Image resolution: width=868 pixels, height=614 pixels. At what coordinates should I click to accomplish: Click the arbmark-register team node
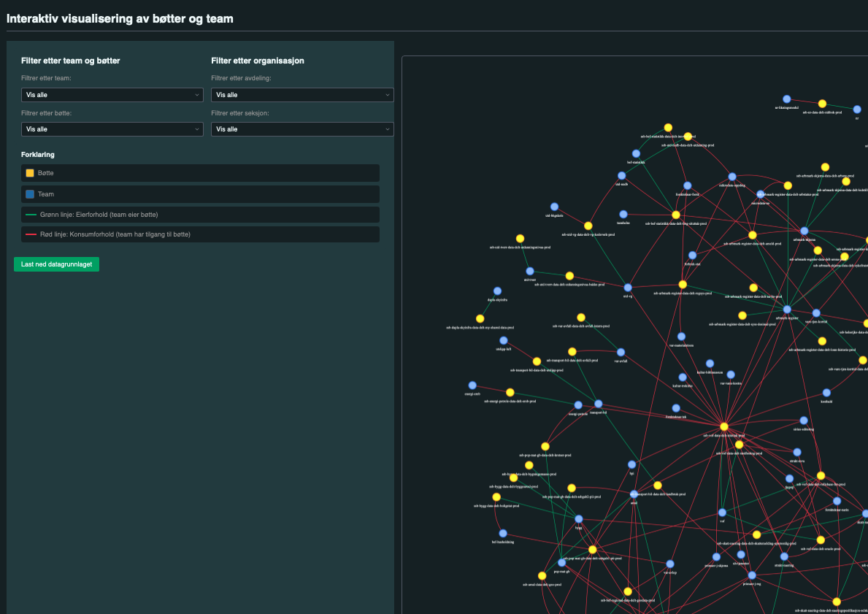[x=787, y=310]
